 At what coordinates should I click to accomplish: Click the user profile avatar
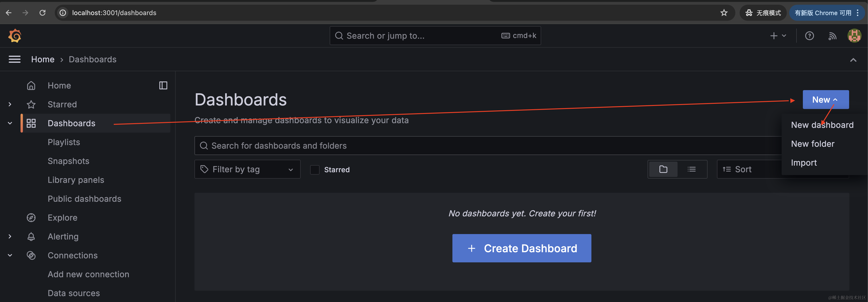coord(854,36)
